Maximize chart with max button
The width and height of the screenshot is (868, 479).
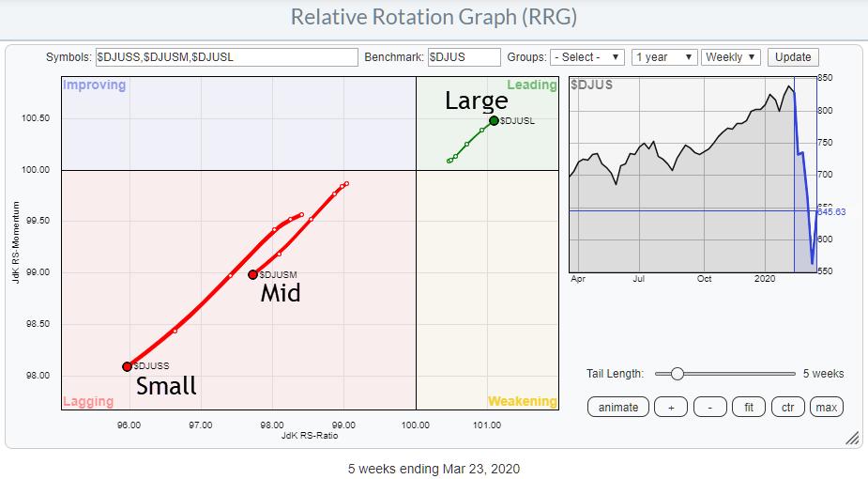(x=826, y=407)
